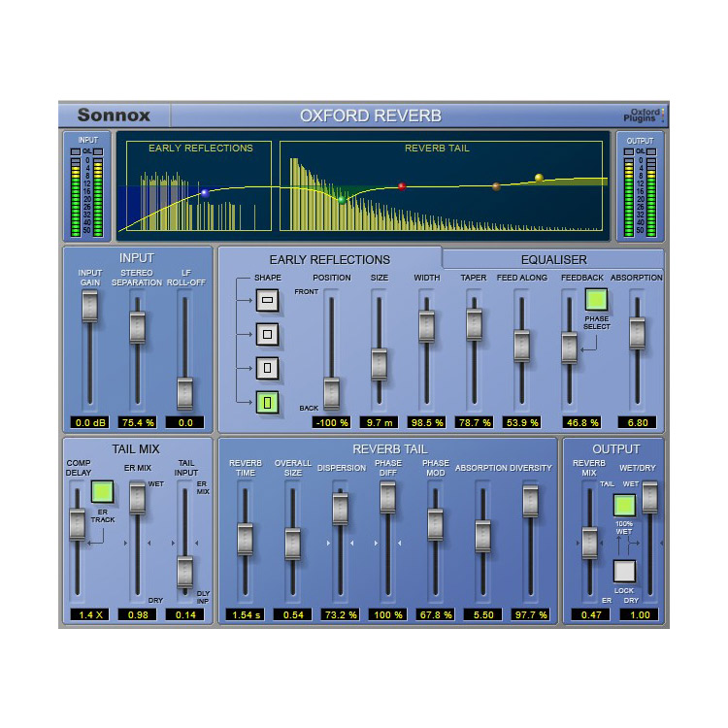728x728 pixels.
Task: Switch to the Early Reflections tab
Action: 330,259
